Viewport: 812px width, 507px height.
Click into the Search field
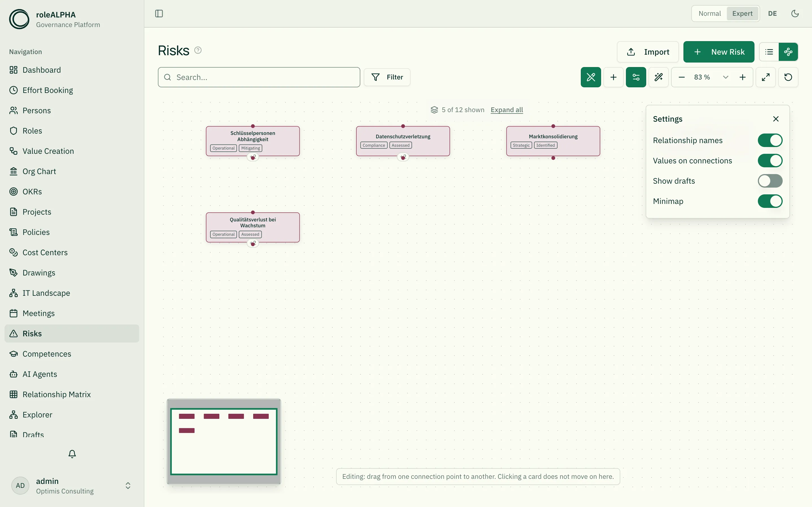tap(259, 77)
